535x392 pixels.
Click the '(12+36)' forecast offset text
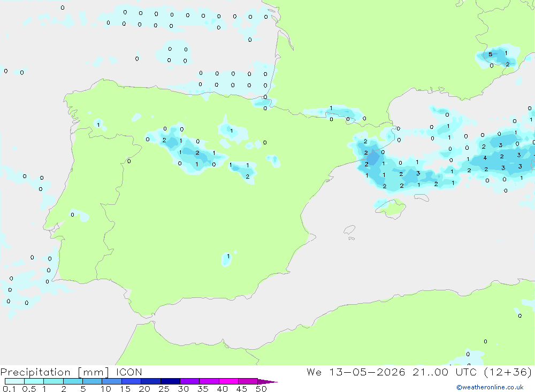[508, 372]
